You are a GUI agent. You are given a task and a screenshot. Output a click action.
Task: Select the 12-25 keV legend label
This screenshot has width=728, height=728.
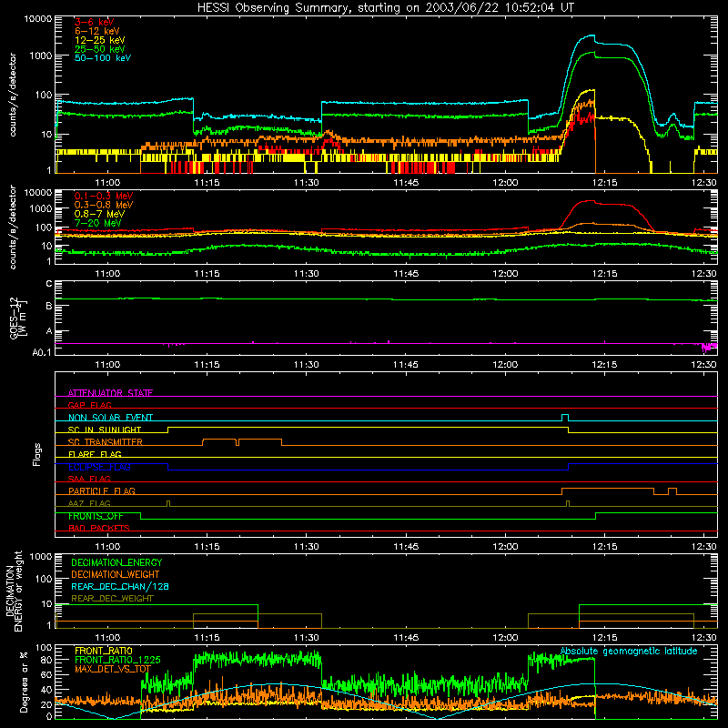[100, 40]
